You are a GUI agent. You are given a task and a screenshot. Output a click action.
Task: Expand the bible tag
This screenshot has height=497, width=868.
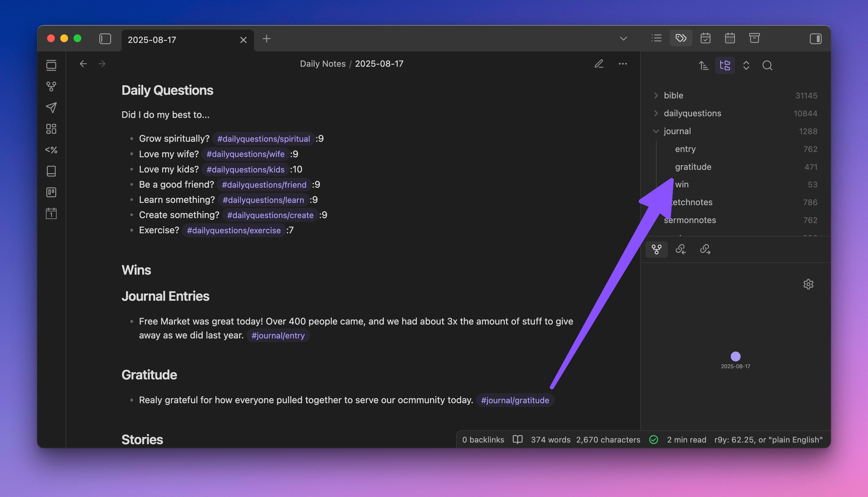(656, 95)
